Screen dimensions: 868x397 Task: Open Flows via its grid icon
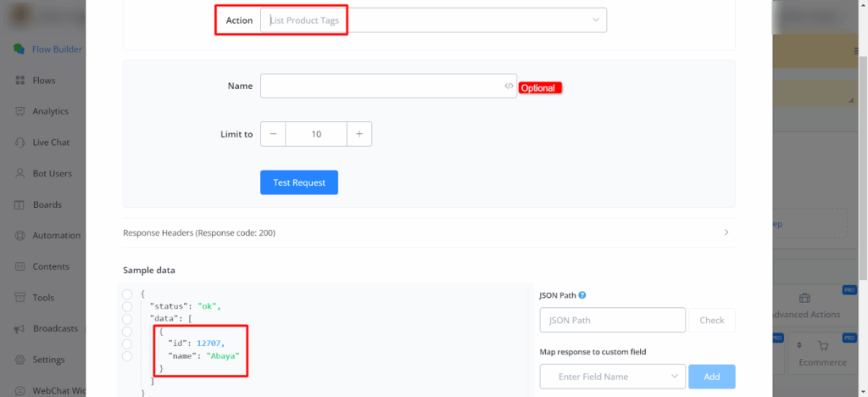coord(19,81)
